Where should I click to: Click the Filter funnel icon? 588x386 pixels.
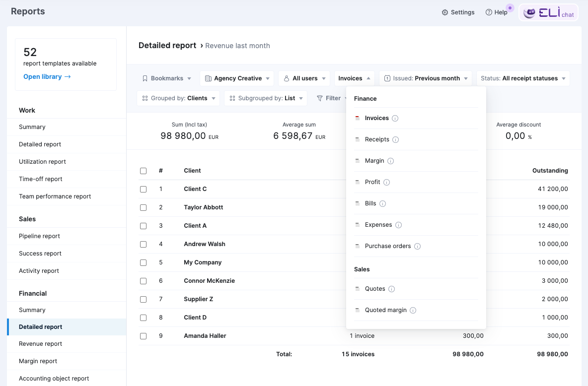point(321,98)
